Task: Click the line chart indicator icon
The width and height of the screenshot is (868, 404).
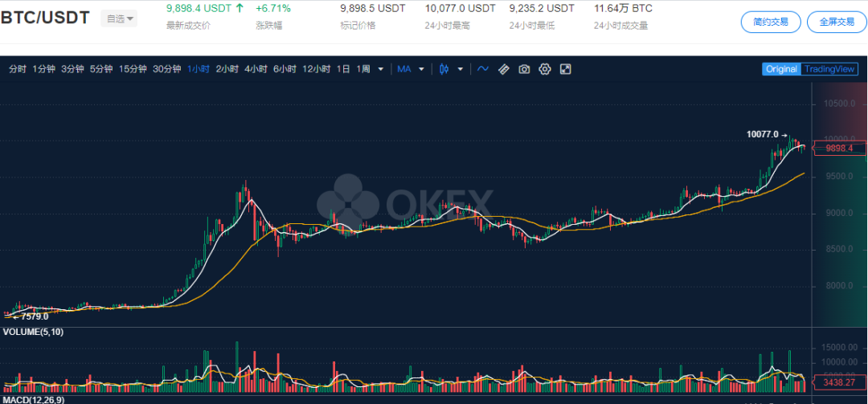Action: click(x=483, y=69)
